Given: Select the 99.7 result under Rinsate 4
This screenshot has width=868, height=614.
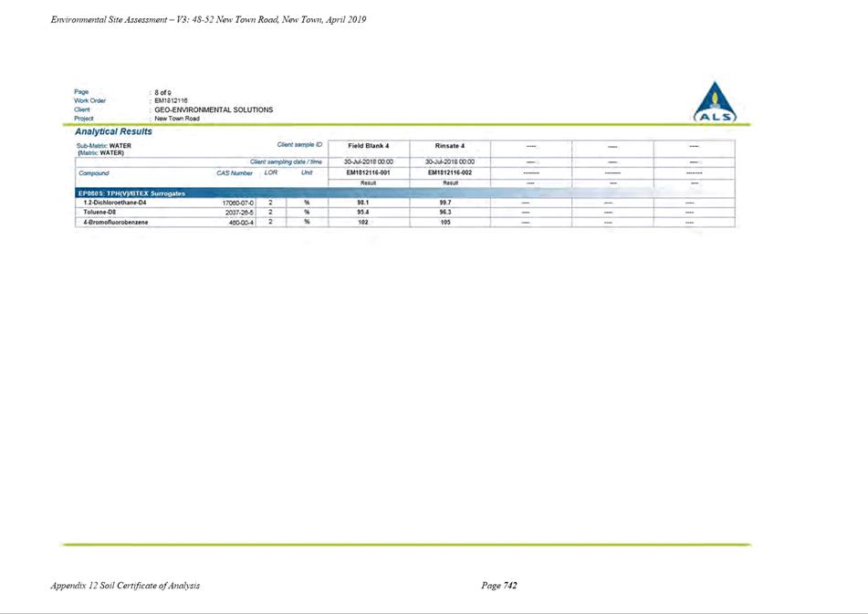Looking at the screenshot, I should coord(445,203).
